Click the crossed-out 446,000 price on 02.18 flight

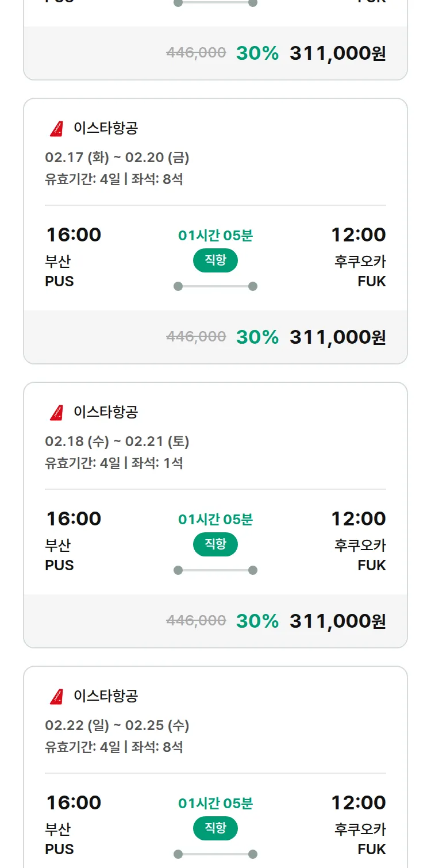(196, 621)
